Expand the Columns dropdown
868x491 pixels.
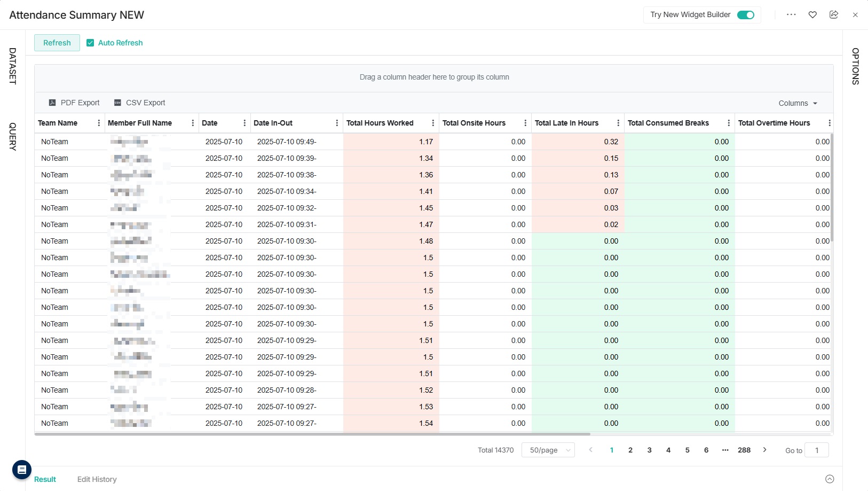pyautogui.click(x=798, y=103)
